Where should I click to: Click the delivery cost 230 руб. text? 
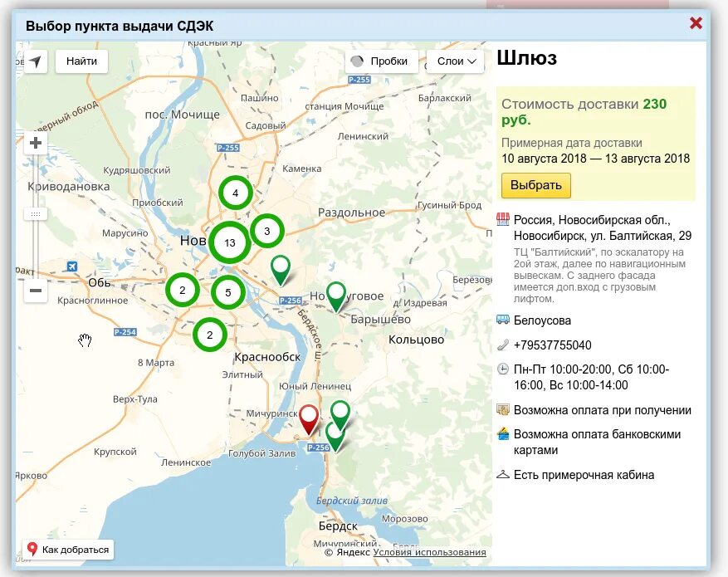[x=584, y=111]
